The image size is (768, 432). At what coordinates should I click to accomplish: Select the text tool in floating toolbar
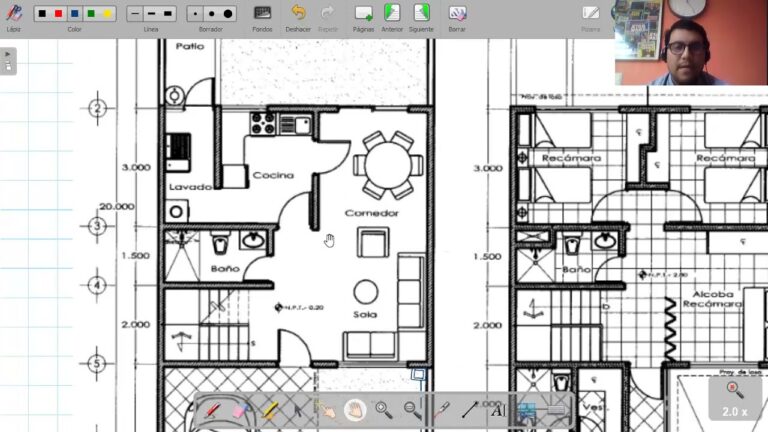(497, 410)
